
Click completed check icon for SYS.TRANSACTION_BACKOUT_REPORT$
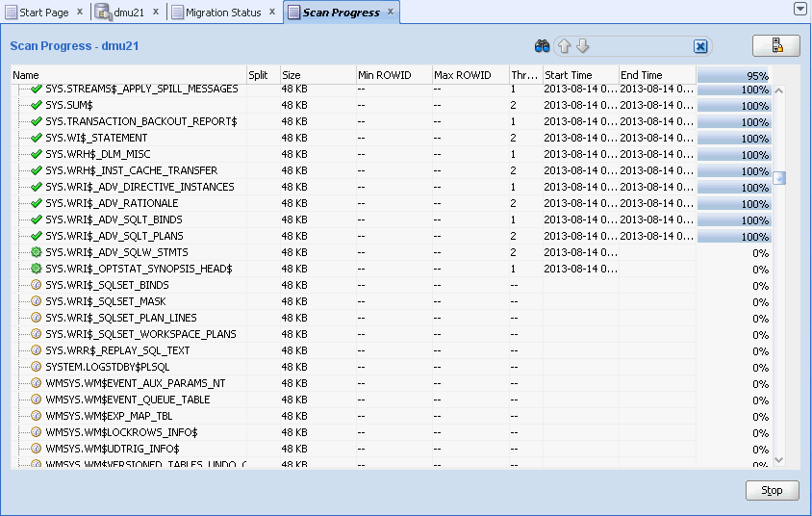click(x=37, y=121)
